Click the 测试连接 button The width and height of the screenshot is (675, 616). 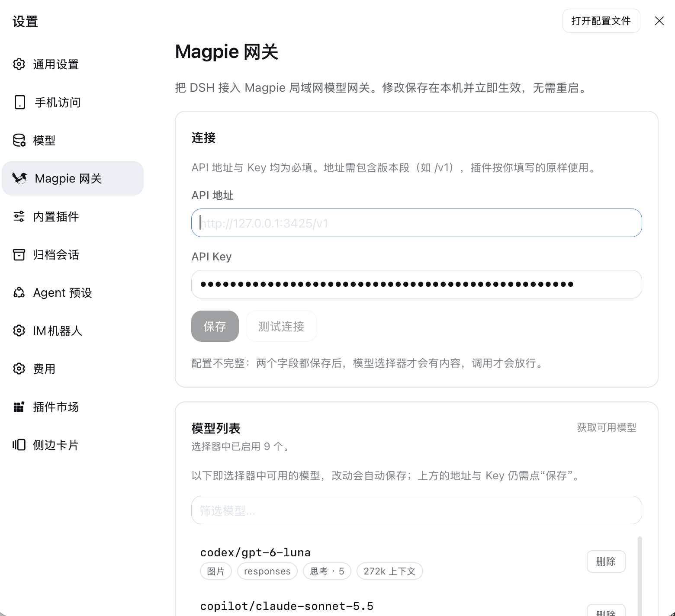(x=281, y=326)
